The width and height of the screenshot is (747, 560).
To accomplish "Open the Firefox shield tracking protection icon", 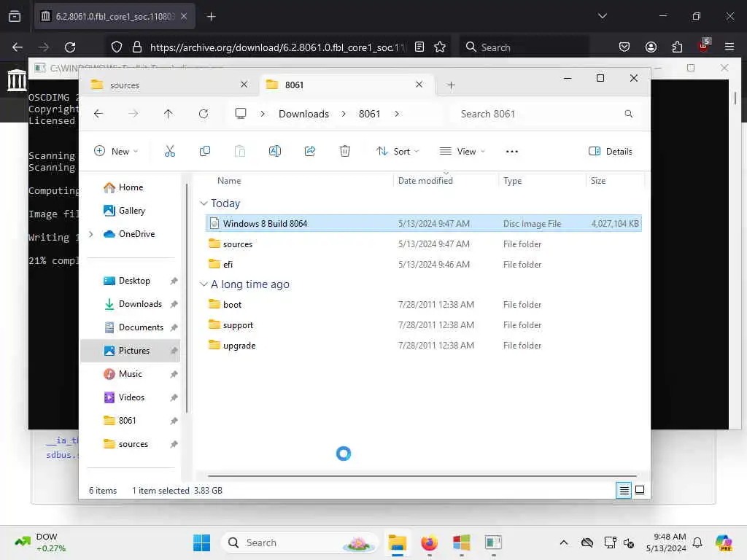I will coord(117,47).
